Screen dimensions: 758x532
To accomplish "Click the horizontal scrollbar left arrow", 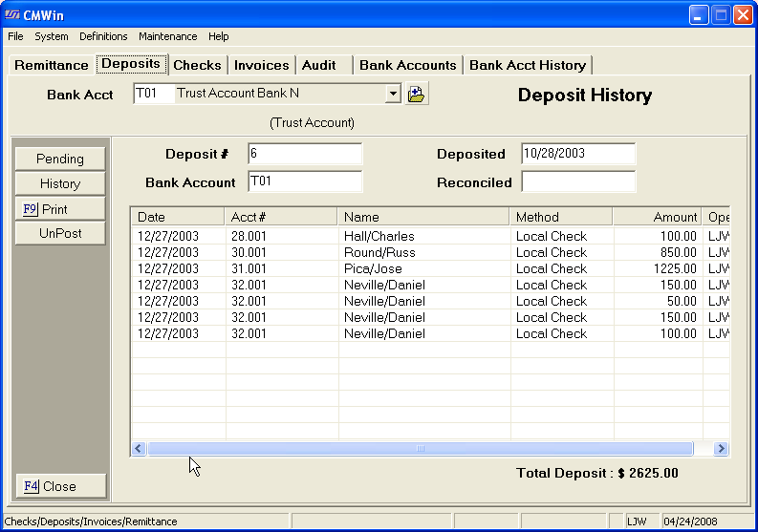I will [139, 448].
